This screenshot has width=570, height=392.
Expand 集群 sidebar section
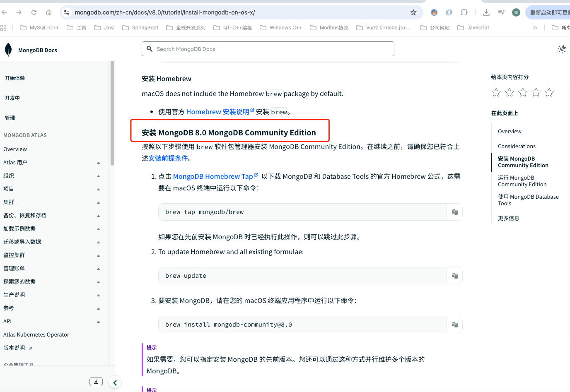coord(99,202)
